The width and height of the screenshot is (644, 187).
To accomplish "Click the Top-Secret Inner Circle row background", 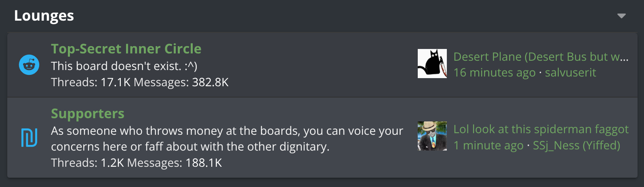I will [x=322, y=65].
